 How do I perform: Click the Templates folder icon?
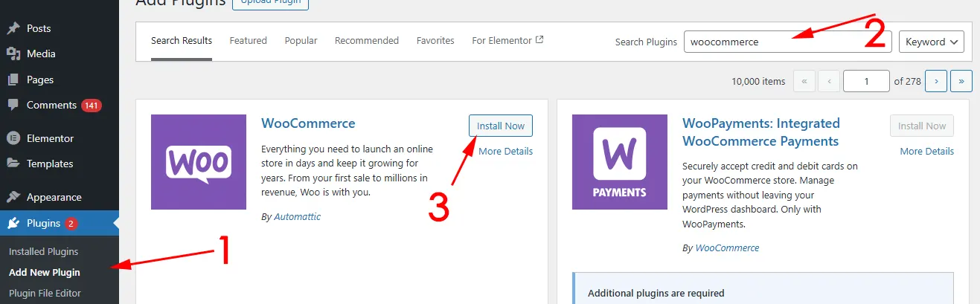pos(13,164)
